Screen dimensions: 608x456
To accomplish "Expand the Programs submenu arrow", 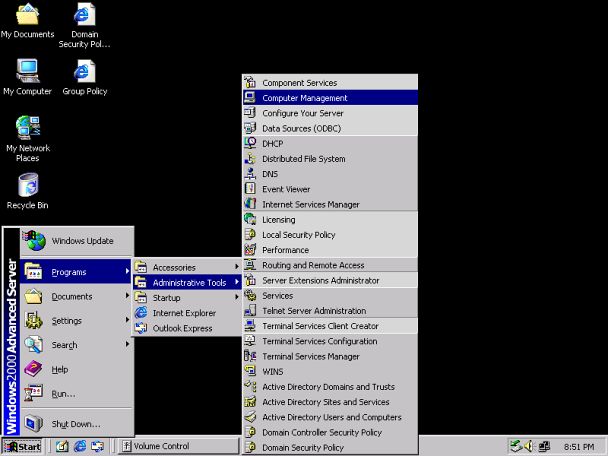I will pos(127,271).
